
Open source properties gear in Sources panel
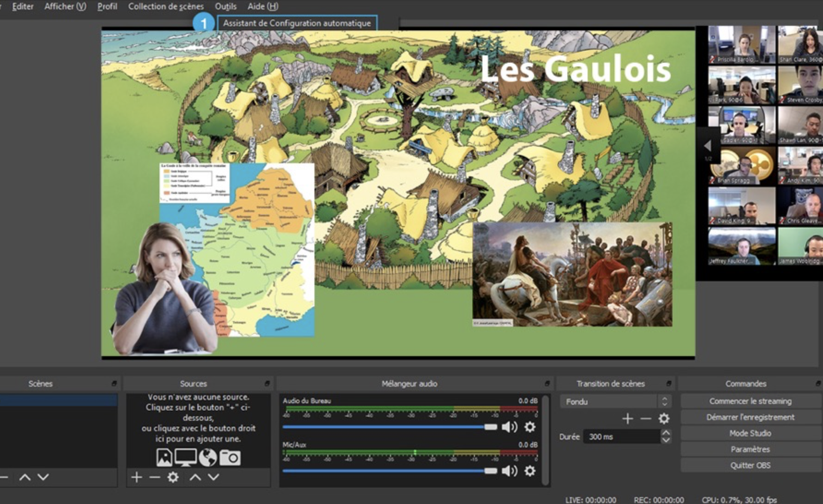pyautogui.click(x=173, y=477)
